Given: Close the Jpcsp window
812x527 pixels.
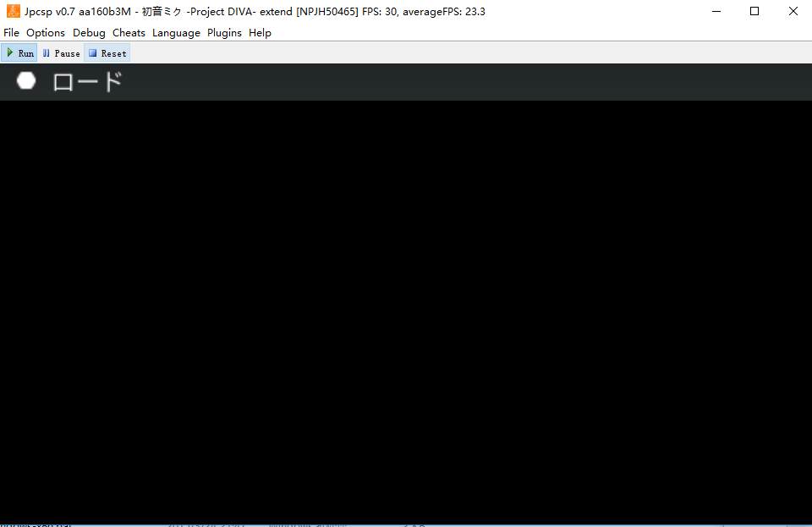Looking at the screenshot, I should (793, 11).
